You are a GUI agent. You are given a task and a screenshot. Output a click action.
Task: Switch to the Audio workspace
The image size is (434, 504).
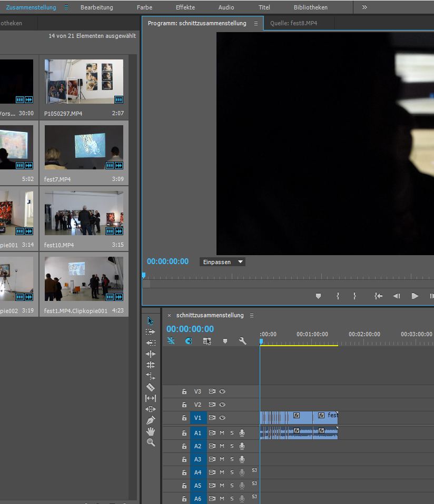(x=226, y=7)
